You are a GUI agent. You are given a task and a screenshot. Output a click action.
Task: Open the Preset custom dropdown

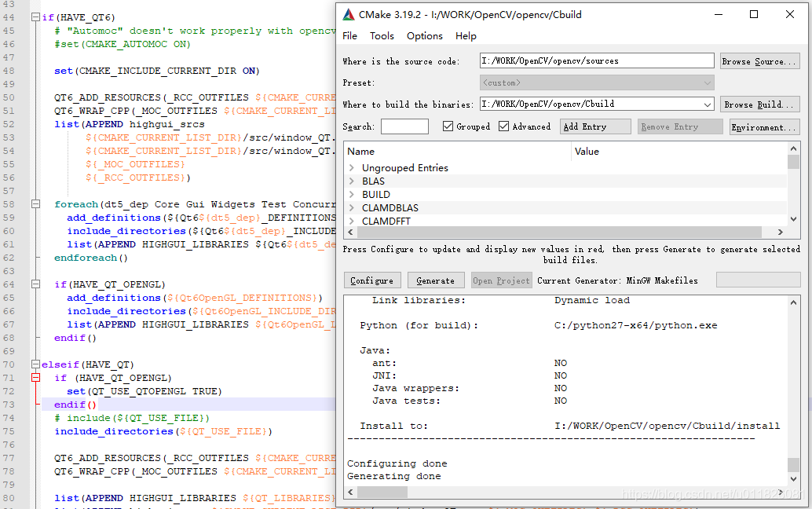click(597, 82)
